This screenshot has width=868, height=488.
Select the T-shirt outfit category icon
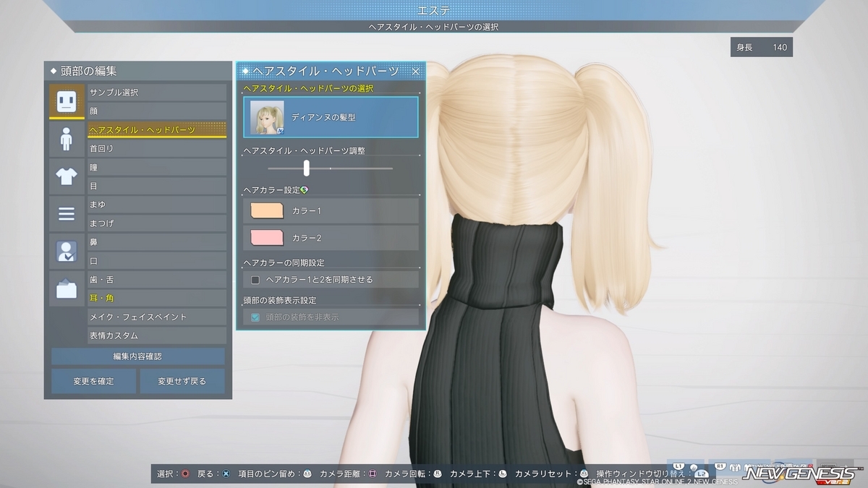pyautogui.click(x=67, y=176)
